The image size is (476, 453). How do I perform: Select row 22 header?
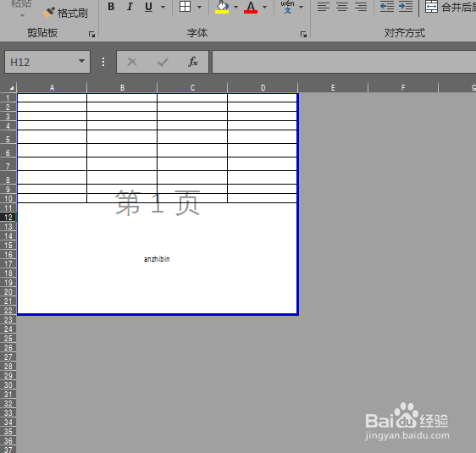click(8, 311)
